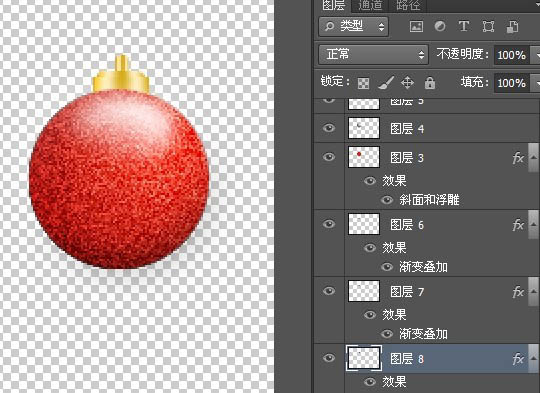The height and width of the screenshot is (393, 540).
Task: Open the 类型 filter type dropdown
Action: [354, 27]
